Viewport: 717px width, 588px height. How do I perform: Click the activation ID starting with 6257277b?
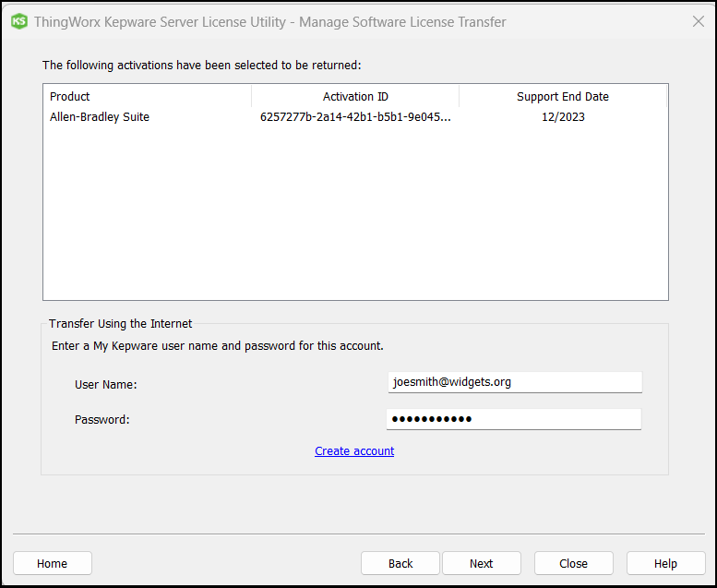(355, 117)
